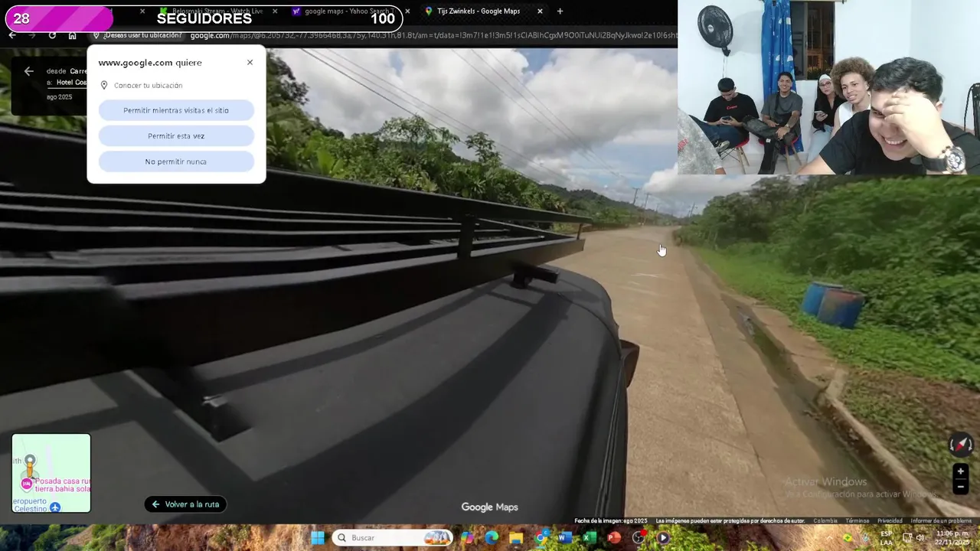Close the Belosmaki Stream tab

pos(275,11)
